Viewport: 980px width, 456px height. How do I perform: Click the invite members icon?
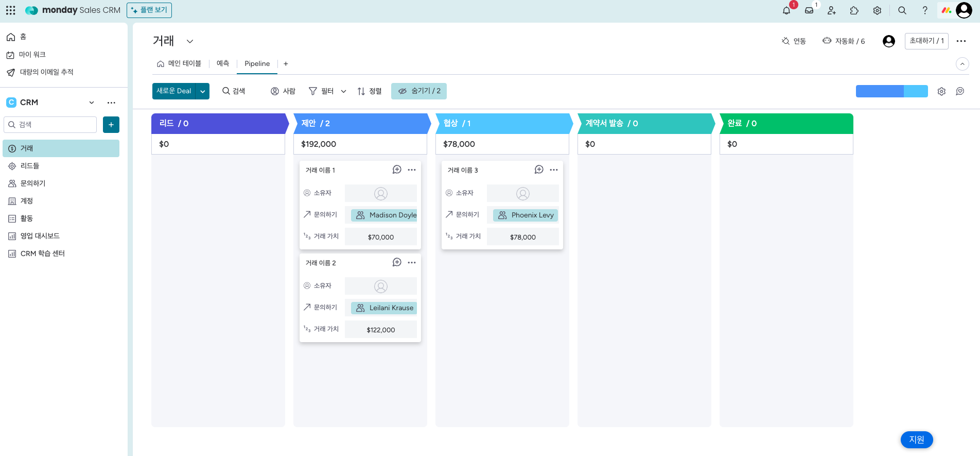click(832, 10)
